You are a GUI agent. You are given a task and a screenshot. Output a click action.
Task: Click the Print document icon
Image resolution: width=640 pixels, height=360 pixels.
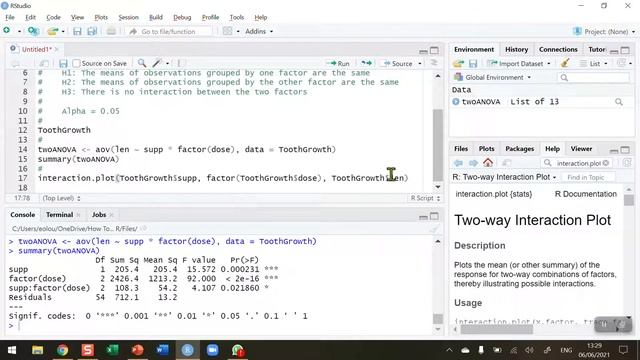click(111, 31)
